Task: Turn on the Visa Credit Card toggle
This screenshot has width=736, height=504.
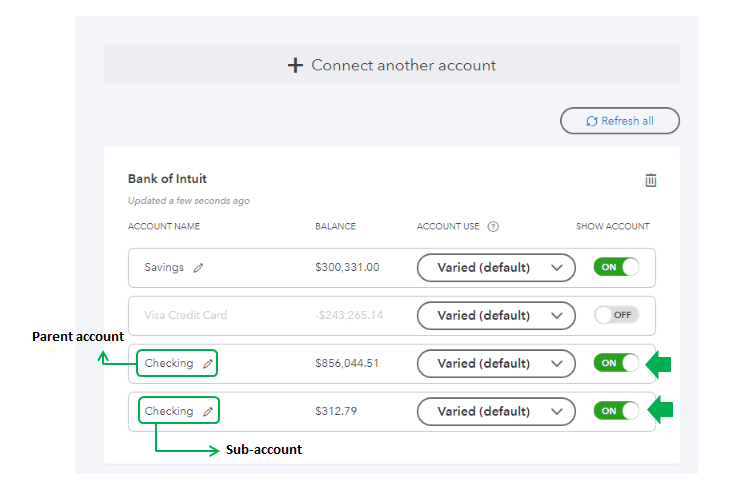Action: (616, 315)
